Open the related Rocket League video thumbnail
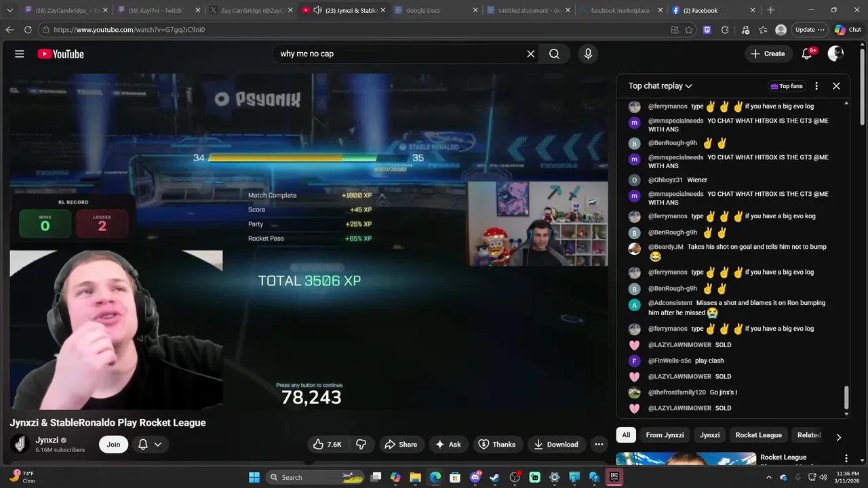 [x=686, y=460]
